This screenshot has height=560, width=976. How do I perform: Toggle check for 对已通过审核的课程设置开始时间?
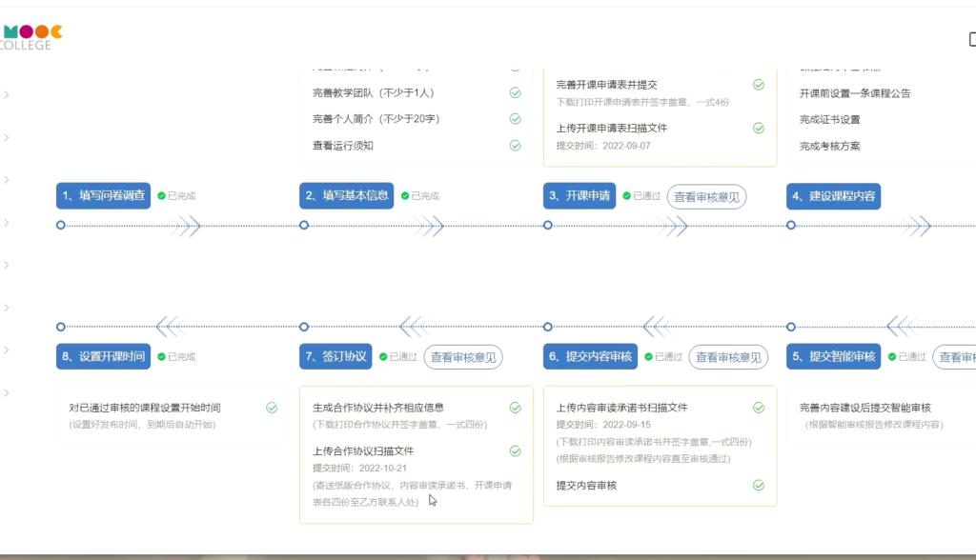272,408
